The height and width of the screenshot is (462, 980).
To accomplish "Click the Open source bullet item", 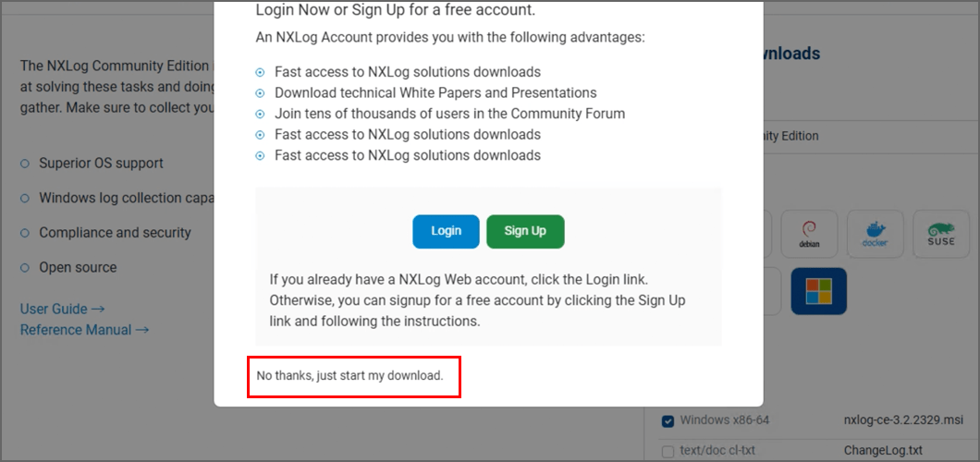I will click(78, 267).
